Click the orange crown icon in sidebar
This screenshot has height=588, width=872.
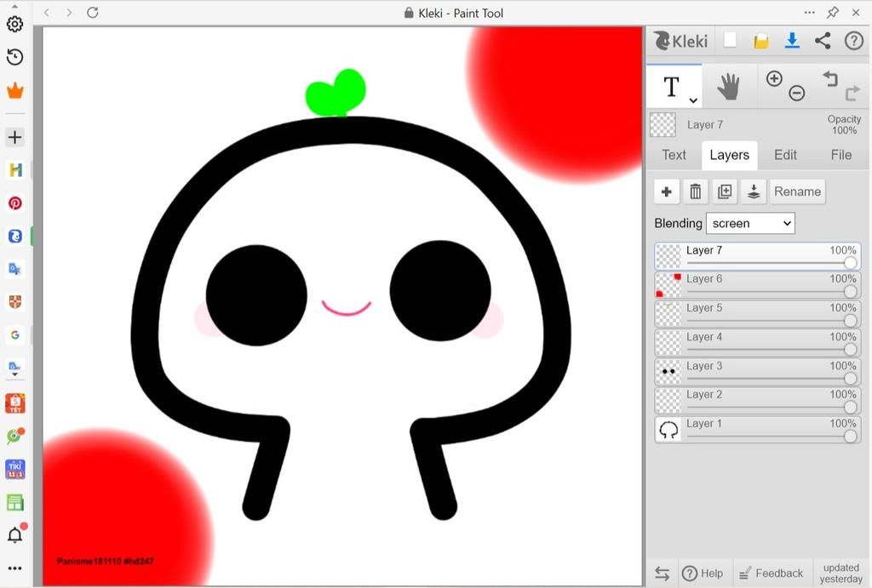pyautogui.click(x=15, y=90)
